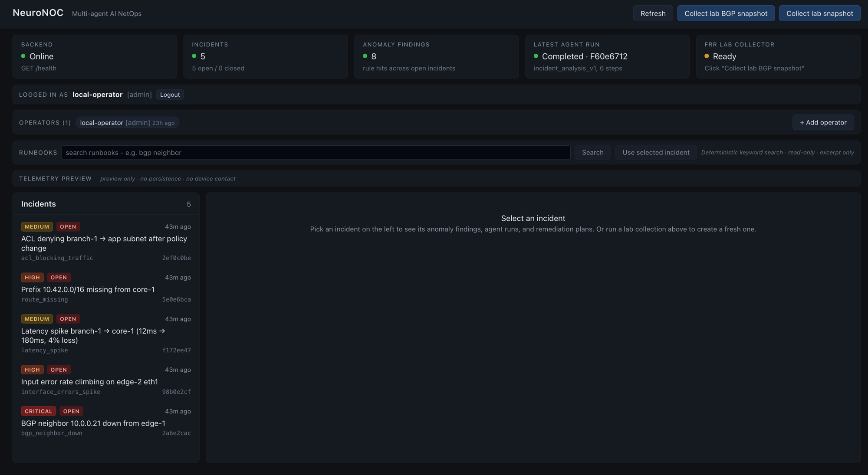Click the FRR Lab Collector Ready card

tap(778, 56)
